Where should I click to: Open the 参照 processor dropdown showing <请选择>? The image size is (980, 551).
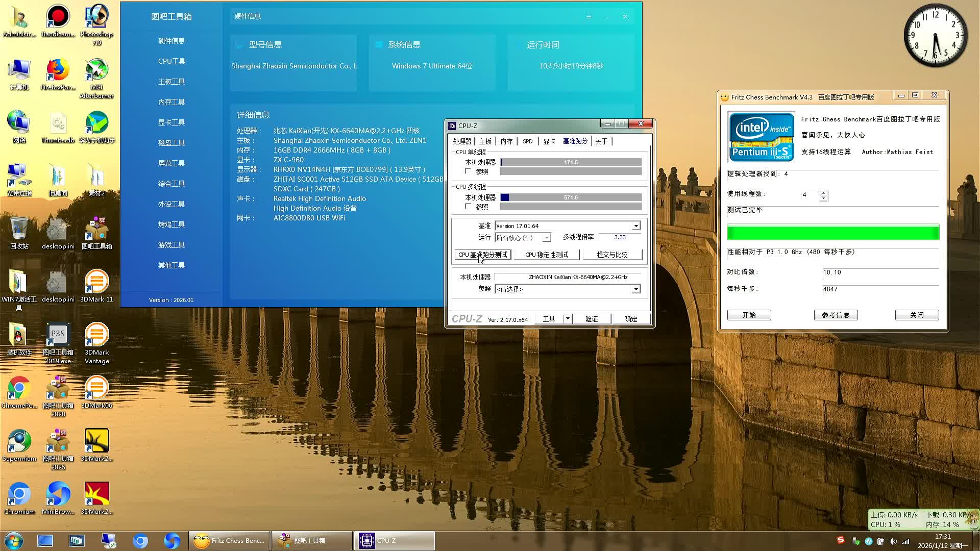(635, 289)
